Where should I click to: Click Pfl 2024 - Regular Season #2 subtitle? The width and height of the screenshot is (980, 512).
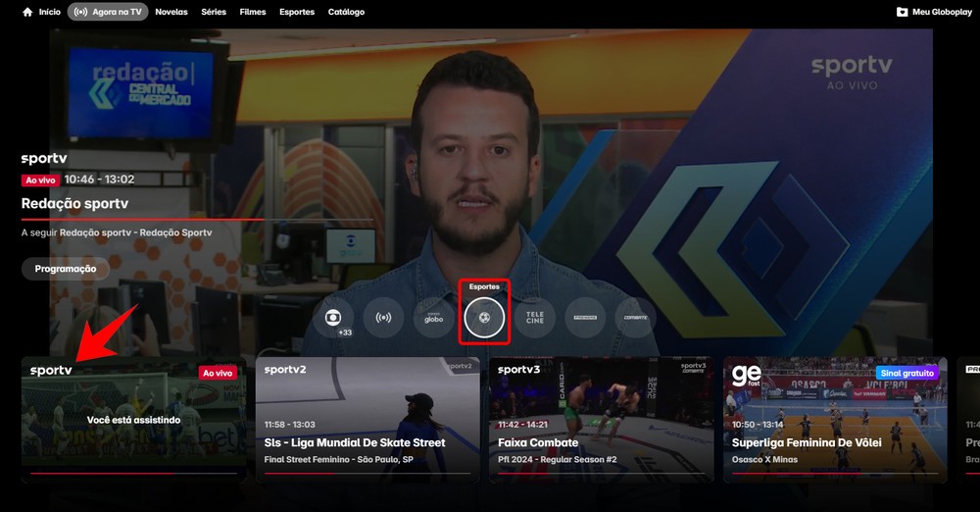tap(557, 459)
